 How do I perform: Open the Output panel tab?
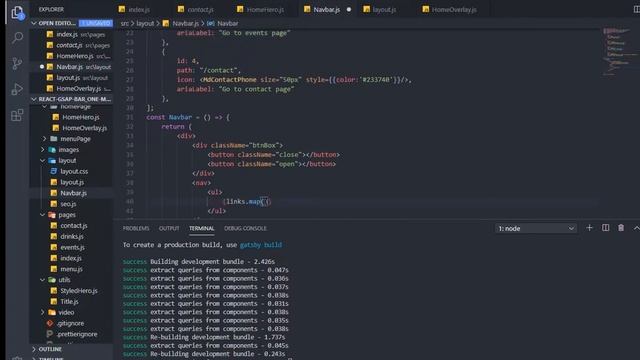tap(169, 228)
